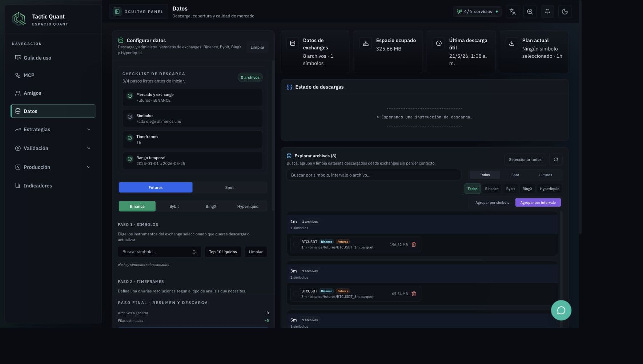Open the notifications bell

click(547, 12)
